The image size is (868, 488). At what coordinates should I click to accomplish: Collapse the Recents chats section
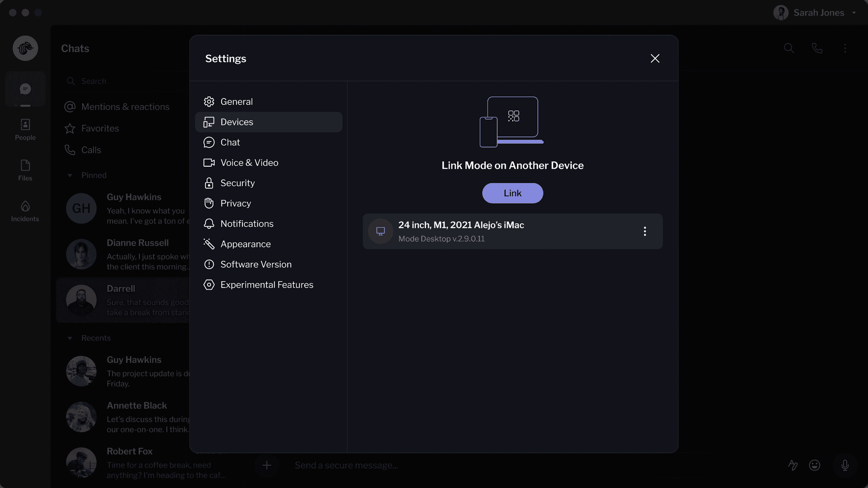coord(70,338)
